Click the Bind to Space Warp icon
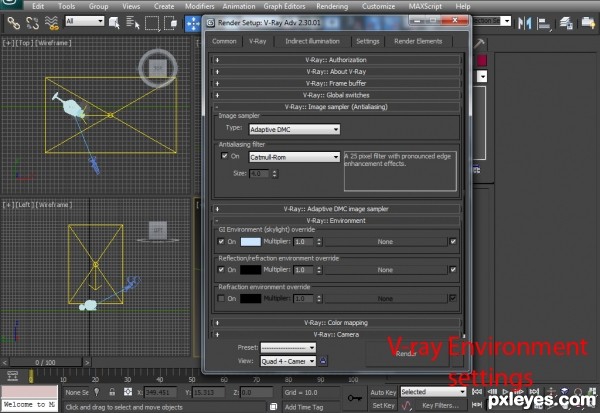 51,23
